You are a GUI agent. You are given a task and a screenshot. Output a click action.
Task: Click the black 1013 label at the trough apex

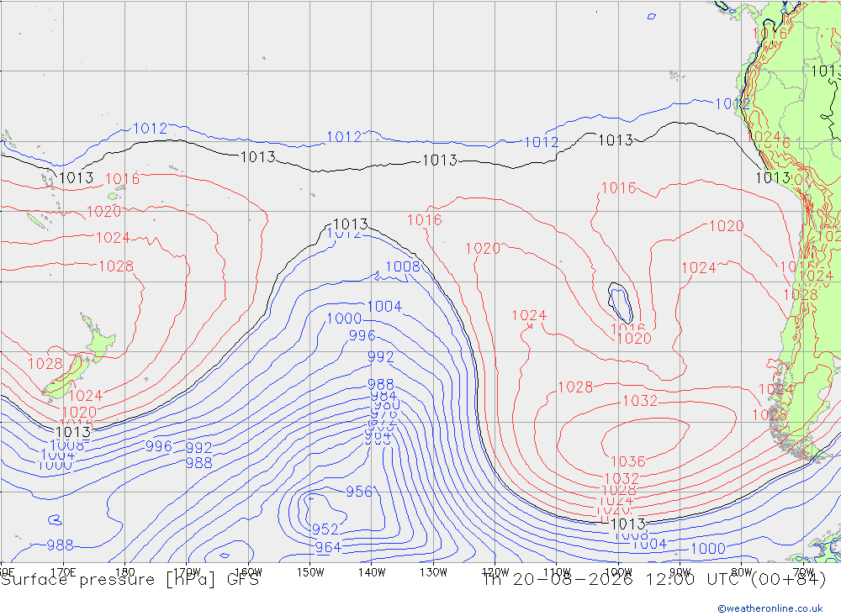350,224
